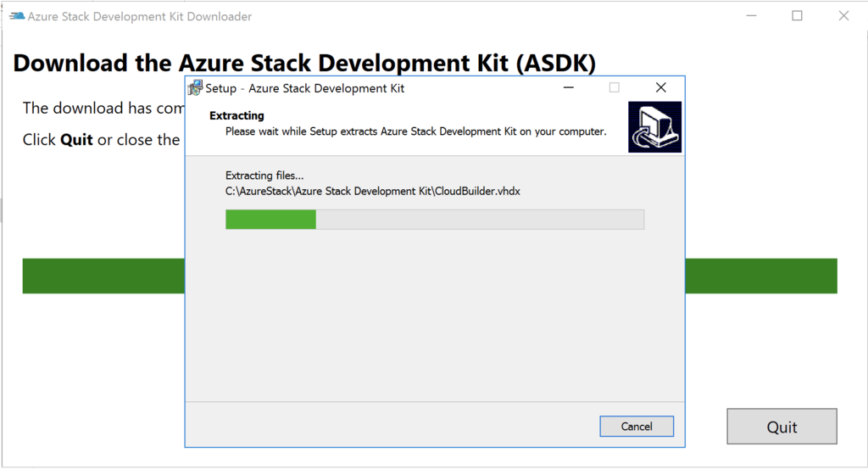Close the Setup - Azure Stack Development Kit dialog

[x=661, y=88]
